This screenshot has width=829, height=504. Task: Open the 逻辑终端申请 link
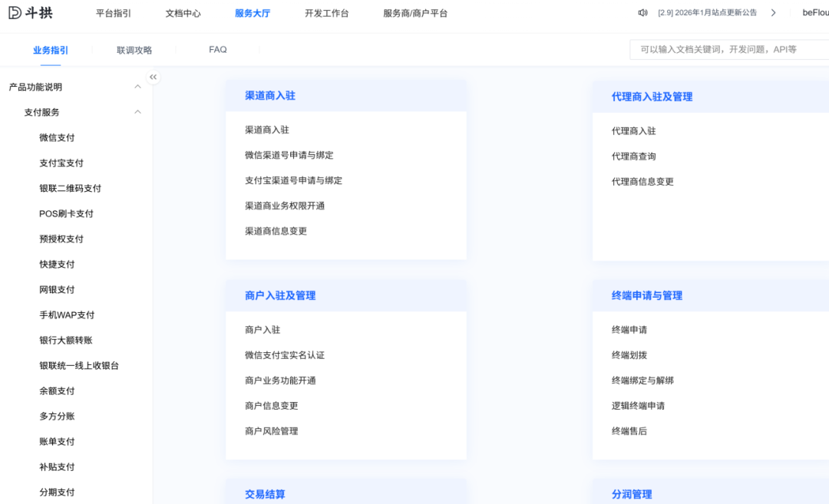point(638,407)
